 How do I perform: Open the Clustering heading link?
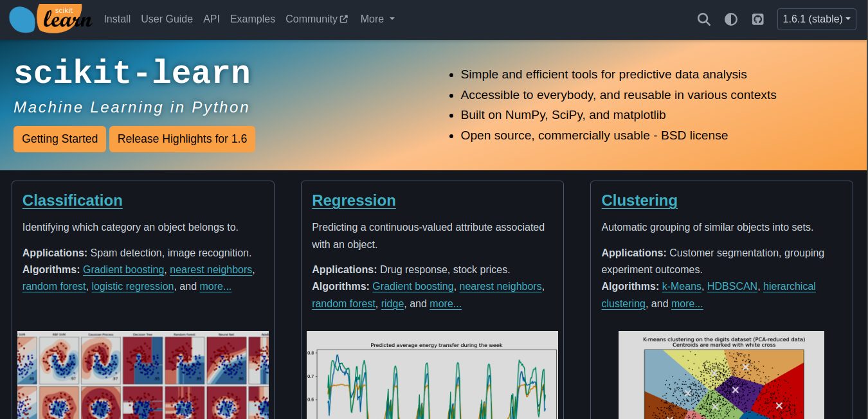639,201
